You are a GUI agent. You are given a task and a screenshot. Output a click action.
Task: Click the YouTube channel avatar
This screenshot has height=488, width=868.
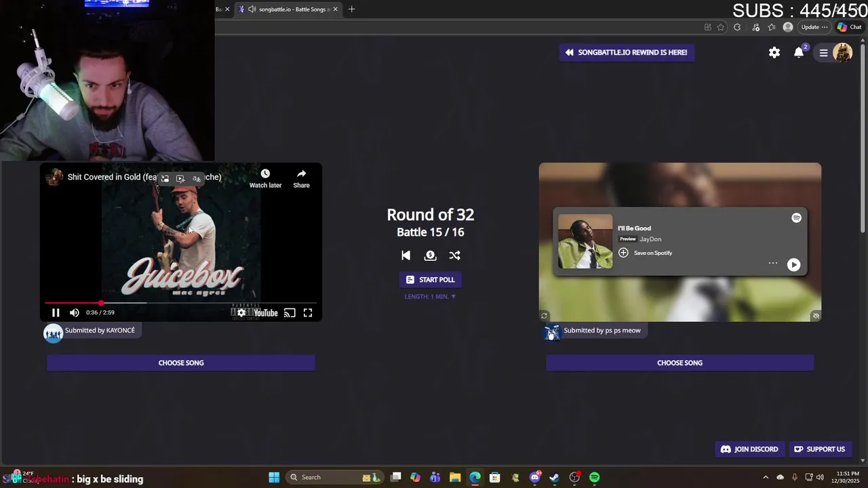click(x=54, y=178)
